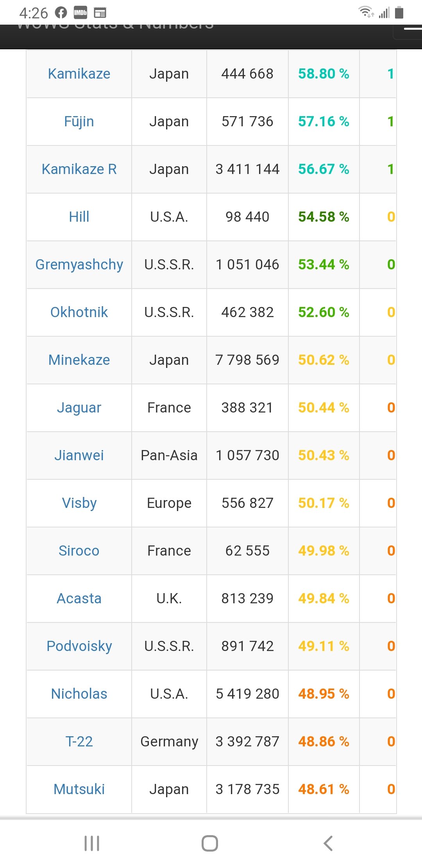This screenshot has width=422, height=868.
Task: Tap the Wi-Fi status icon
Action: coord(366,13)
